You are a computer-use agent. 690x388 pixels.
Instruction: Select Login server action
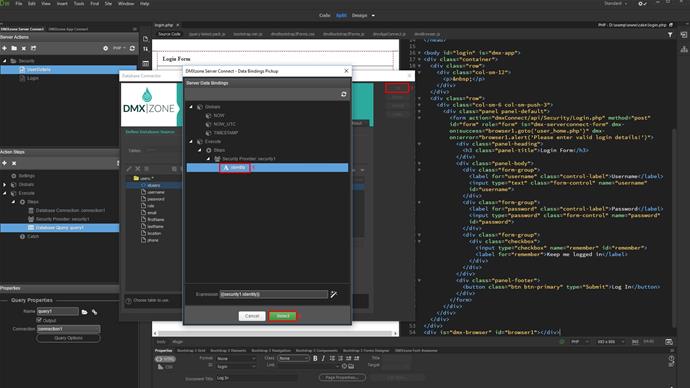[x=33, y=78]
